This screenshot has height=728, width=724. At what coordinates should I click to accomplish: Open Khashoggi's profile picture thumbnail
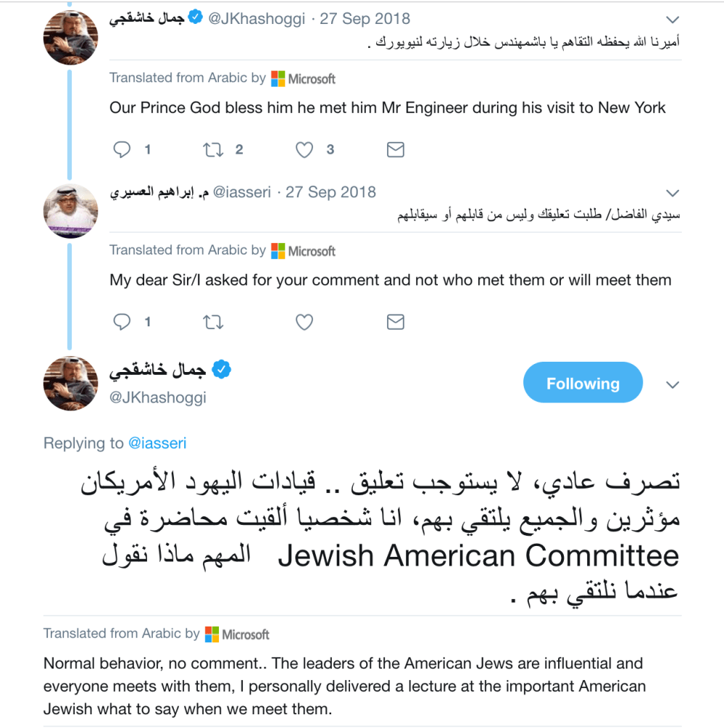(x=70, y=37)
